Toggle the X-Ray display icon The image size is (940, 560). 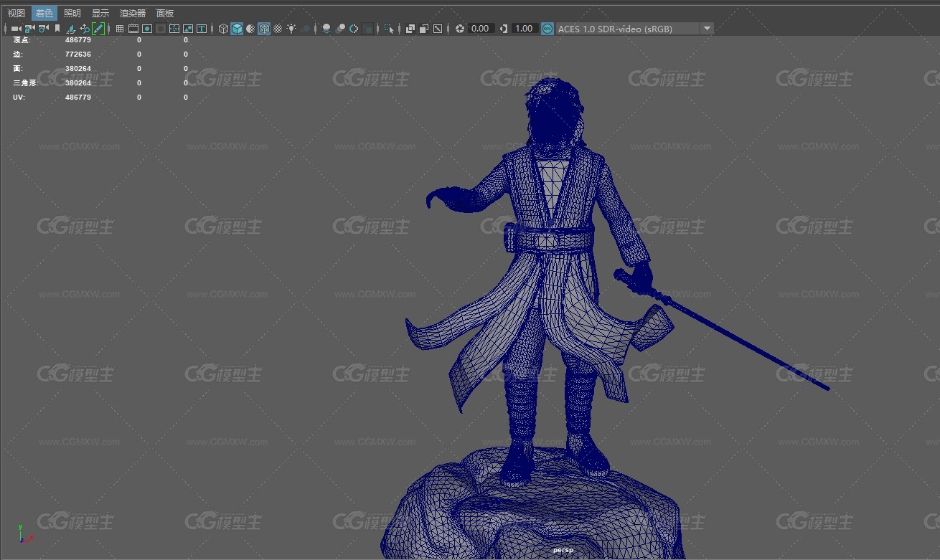(x=410, y=29)
